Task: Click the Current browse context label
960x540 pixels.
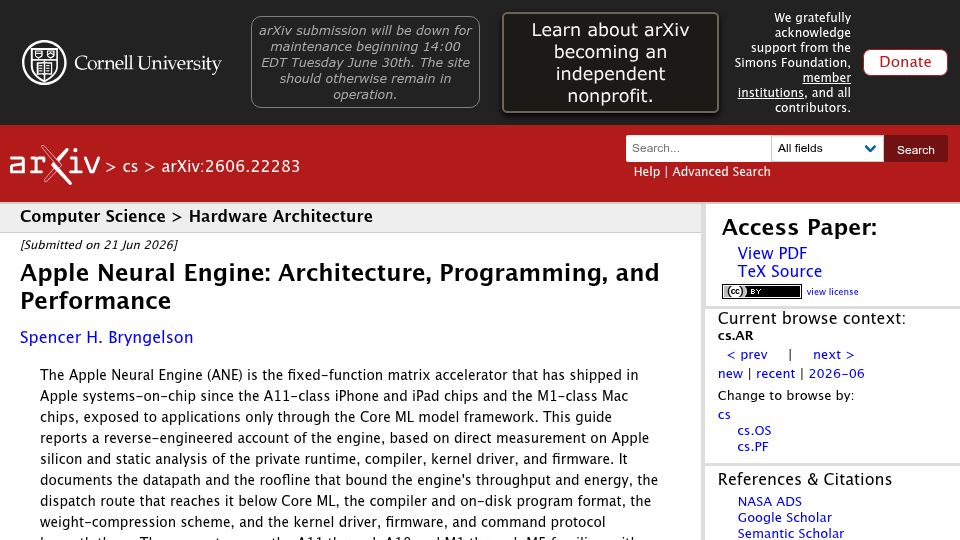Action: (811, 318)
